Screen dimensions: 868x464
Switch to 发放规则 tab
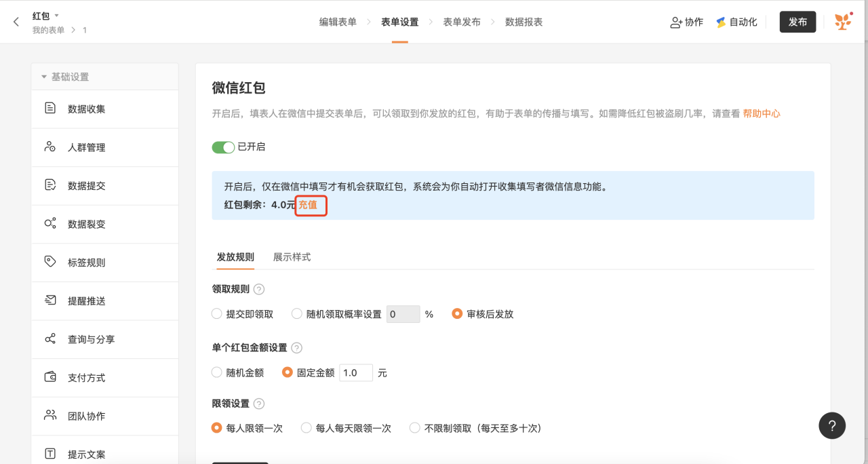point(235,257)
